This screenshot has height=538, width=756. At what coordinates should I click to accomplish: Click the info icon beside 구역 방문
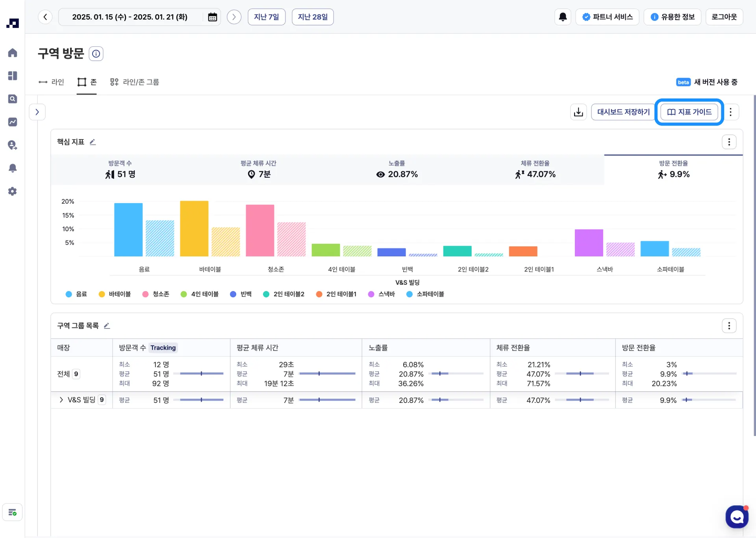click(x=96, y=54)
